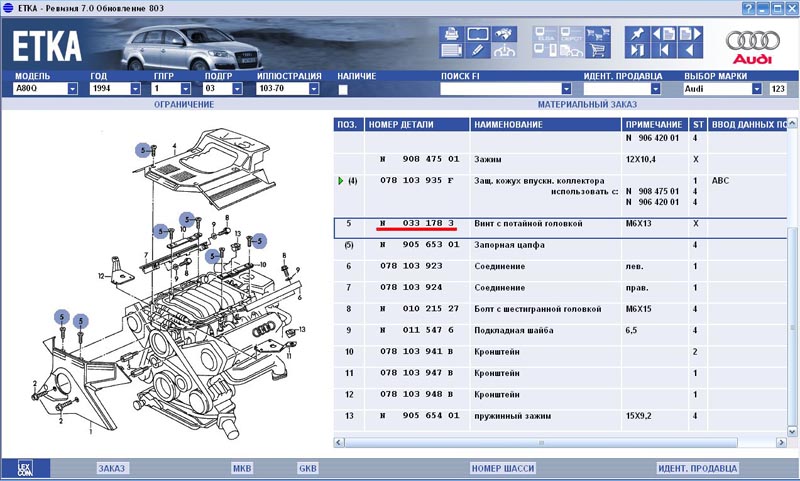Click the printer icon in the toolbar

[451, 33]
